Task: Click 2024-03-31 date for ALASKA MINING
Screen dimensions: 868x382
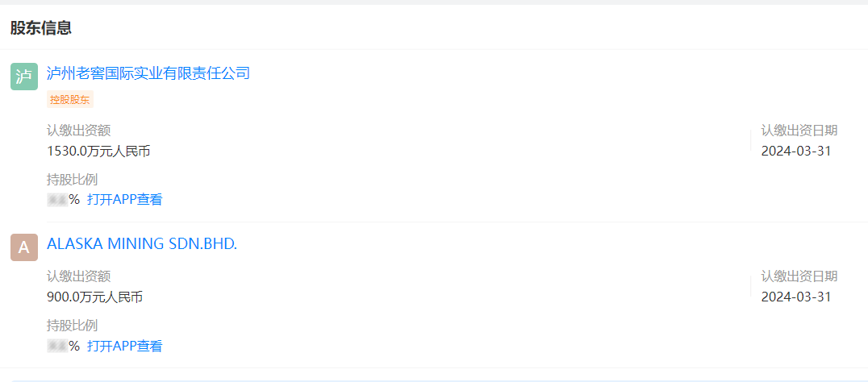Action: (796, 297)
